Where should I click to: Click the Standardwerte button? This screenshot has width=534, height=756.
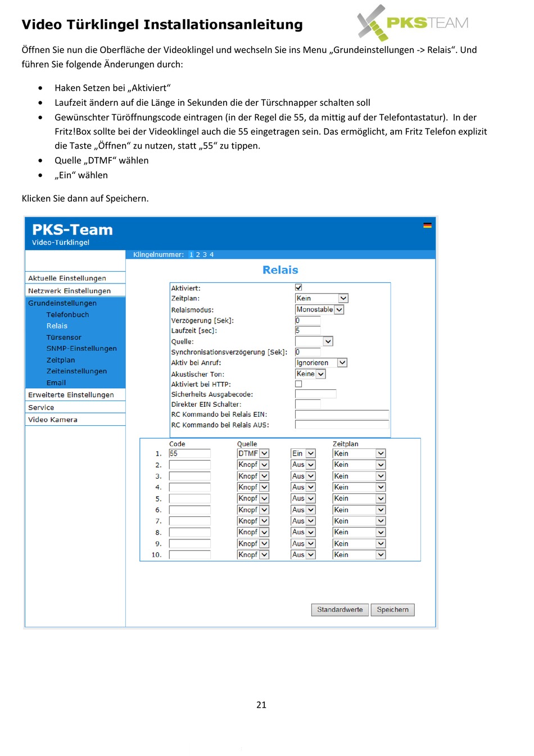pos(340,610)
